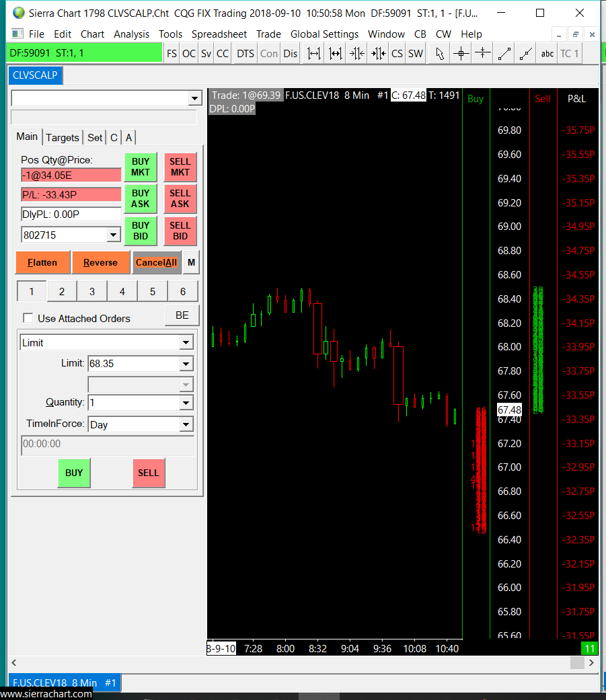This screenshot has width=606, height=700.
Task: Click the SELL MKT button
Action: (x=180, y=167)
